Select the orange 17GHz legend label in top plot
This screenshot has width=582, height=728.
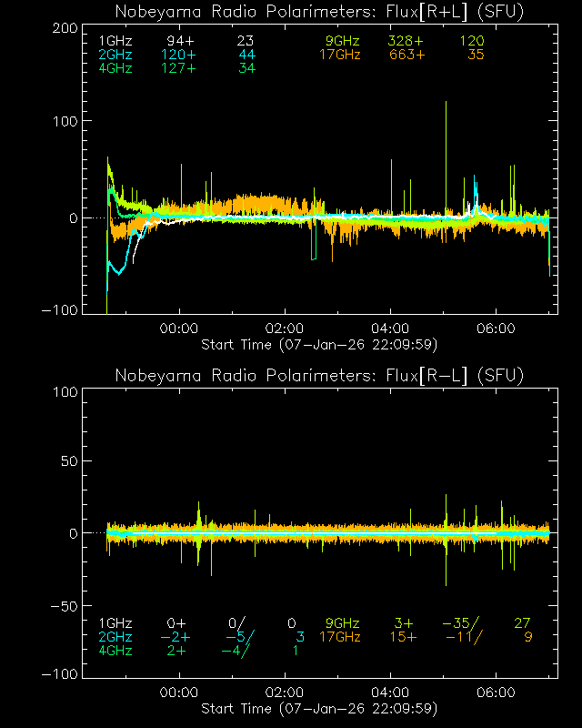[x=339, y=55]
